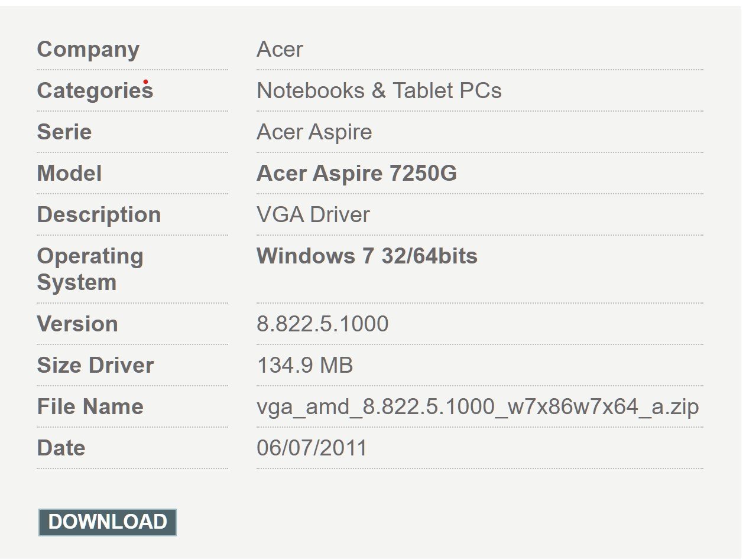Click the 'Operating System' row label
This screenshot has height=560, width=746.
point(90,269)
